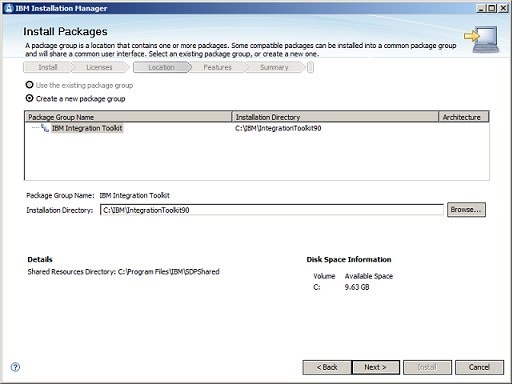This screenshot has height=384, width=512.
Task: Click the Installation Directory column header
Action: tap(335, 117)
